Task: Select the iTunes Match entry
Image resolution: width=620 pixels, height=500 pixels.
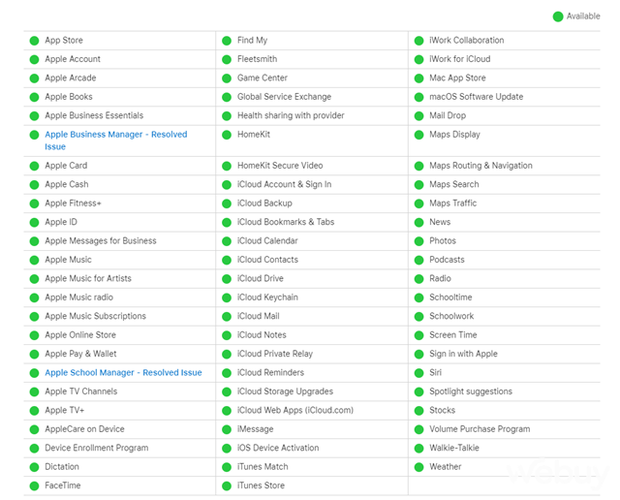Action: 263,467
